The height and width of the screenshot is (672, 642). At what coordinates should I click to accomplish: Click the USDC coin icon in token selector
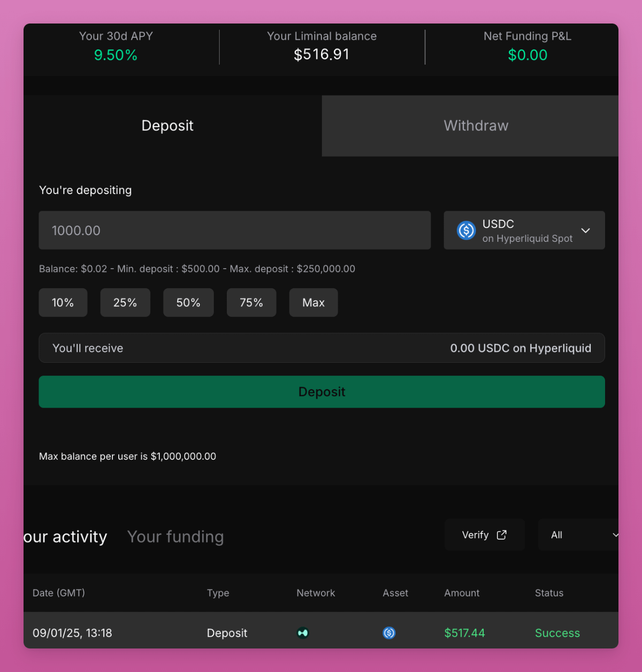click(x=466, y=230)
